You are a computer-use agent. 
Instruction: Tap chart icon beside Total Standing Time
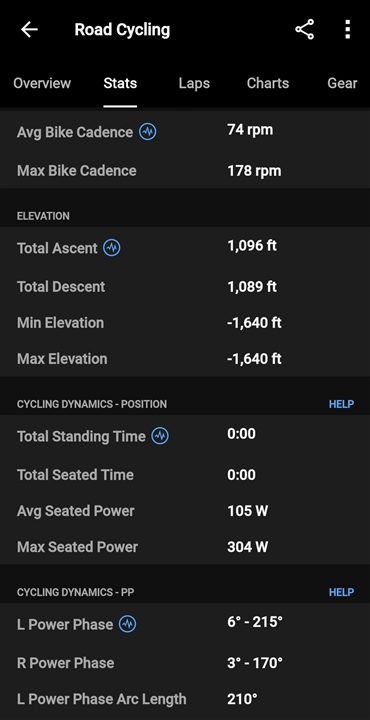[160, 436]
